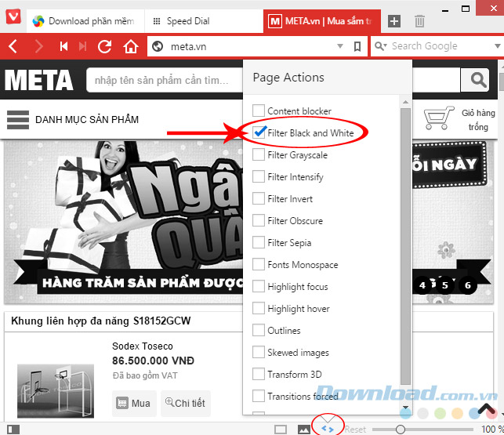Viewport: 504px width, 435px height.
Task: Toggle images icon in the status bar
Action: 303,429
